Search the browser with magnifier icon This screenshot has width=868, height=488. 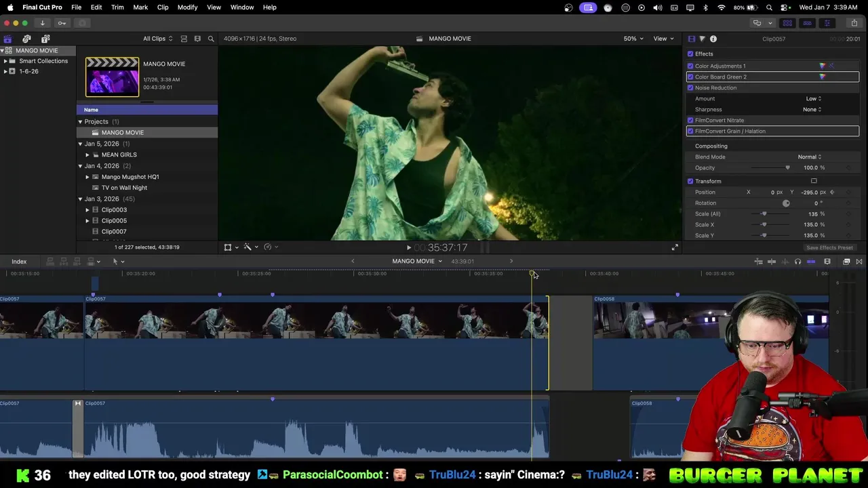tap(211, 39)
